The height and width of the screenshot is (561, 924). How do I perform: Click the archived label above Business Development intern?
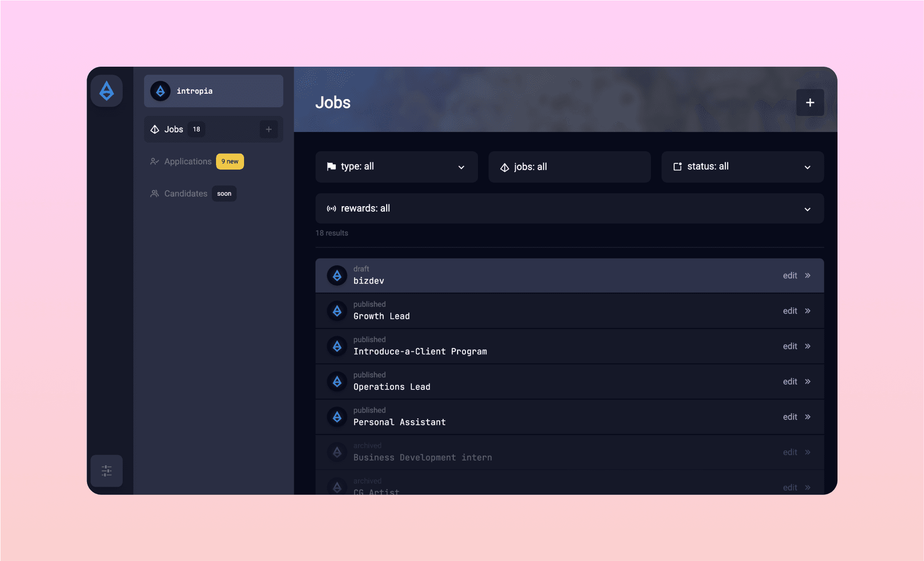click(x=367, y=446)
